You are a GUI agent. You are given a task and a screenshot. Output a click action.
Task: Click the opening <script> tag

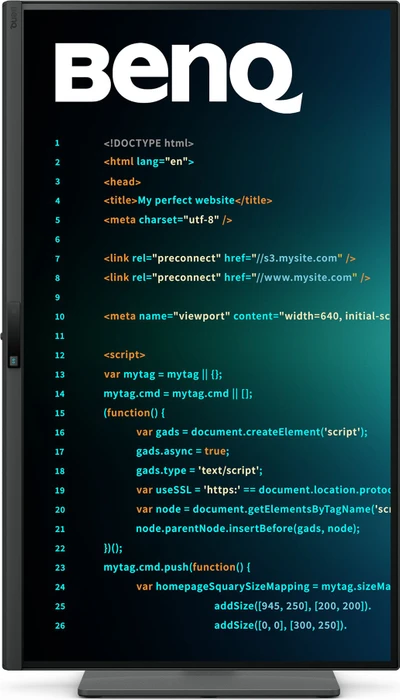point(125,355)
